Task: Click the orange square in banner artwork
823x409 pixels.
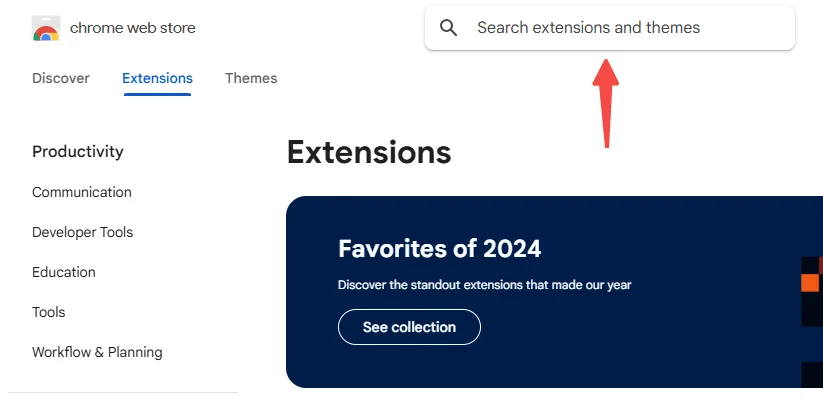Action: 810,283
